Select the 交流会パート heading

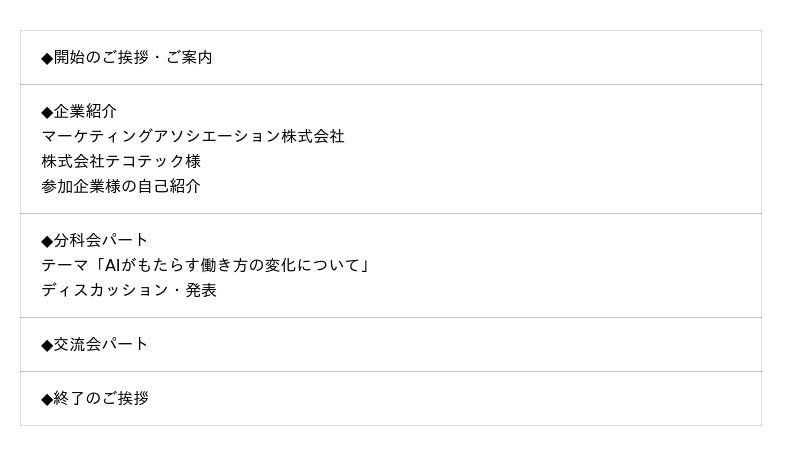tap(101, 345)
